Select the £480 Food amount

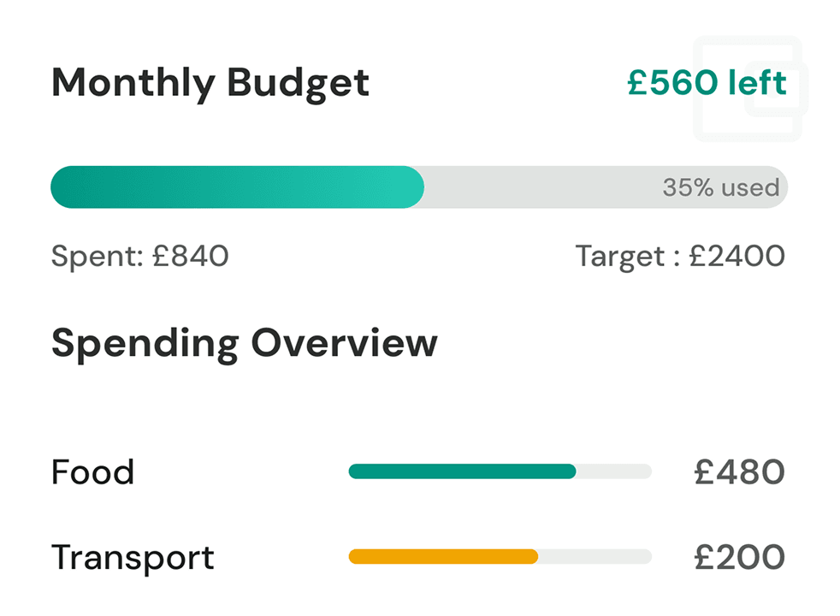coord(739,472)
